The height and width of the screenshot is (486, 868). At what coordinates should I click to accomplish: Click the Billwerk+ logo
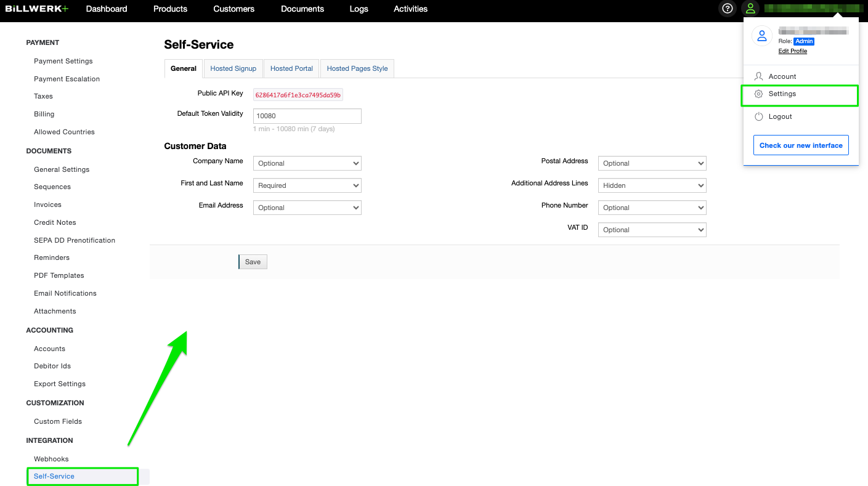point(37,9)
